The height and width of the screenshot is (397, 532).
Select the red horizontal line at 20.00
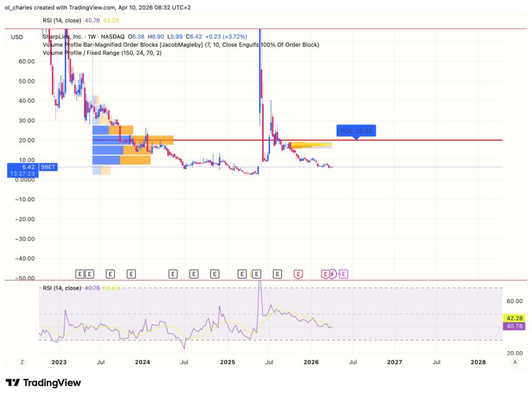point(416,140)
